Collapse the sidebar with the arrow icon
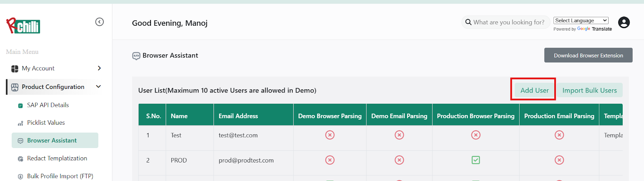Viewport: 644px width, 181px height. point(99,22)
